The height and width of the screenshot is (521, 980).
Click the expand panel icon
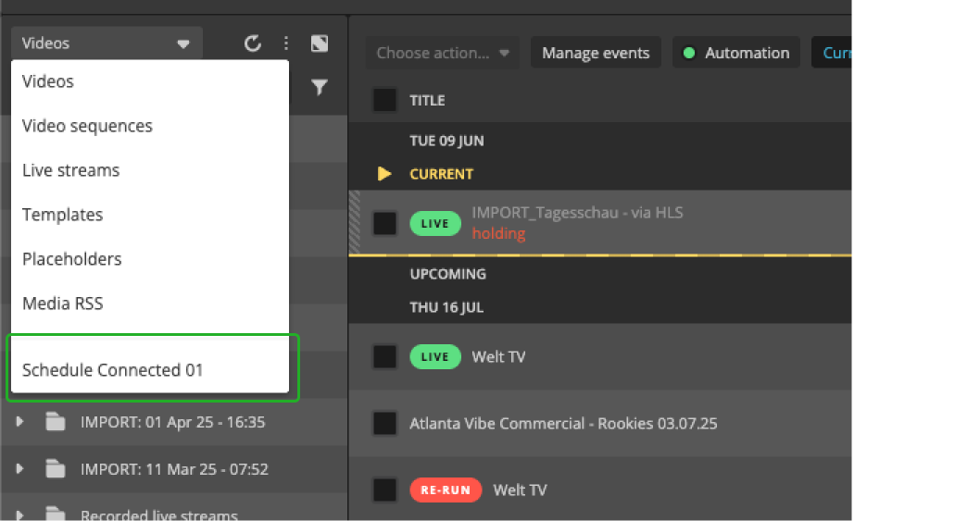point(320,43)
